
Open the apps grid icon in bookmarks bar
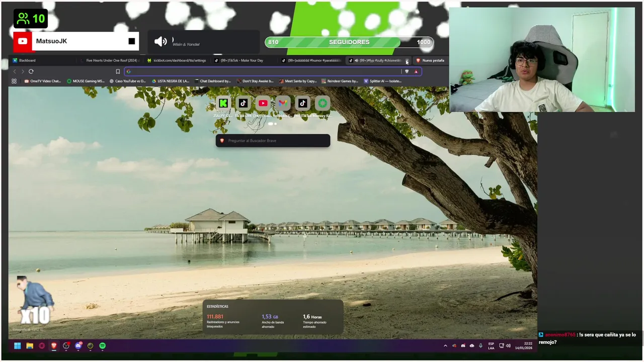tap(14, 81)
